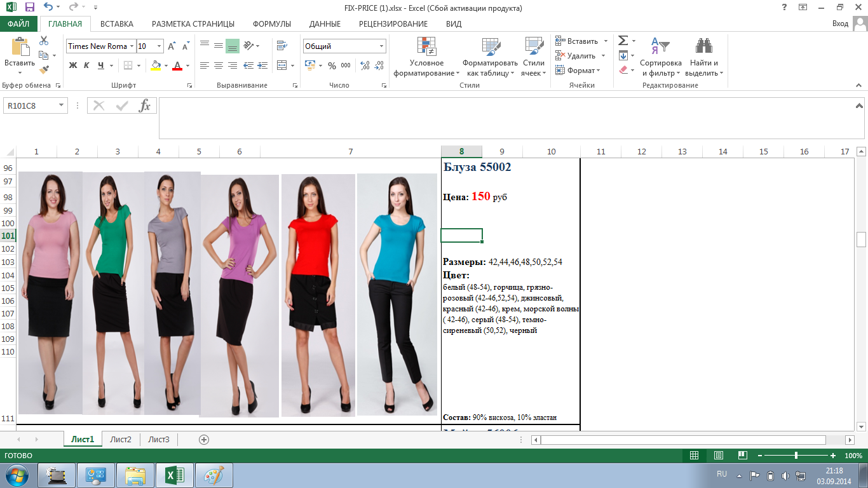Save the workbook from quick access toolbar
This screenshot has width=868, height=488.
(30, 8)
